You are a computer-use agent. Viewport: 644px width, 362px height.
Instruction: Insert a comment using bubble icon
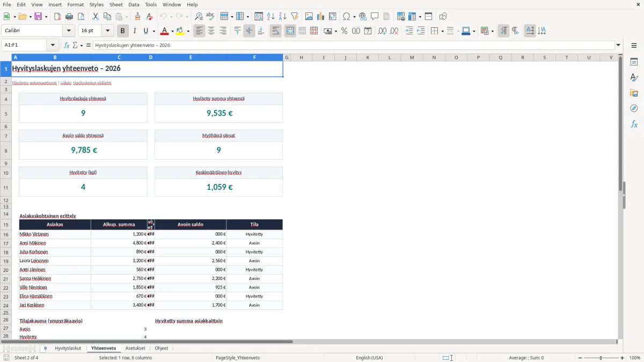(x=375, y=17)
